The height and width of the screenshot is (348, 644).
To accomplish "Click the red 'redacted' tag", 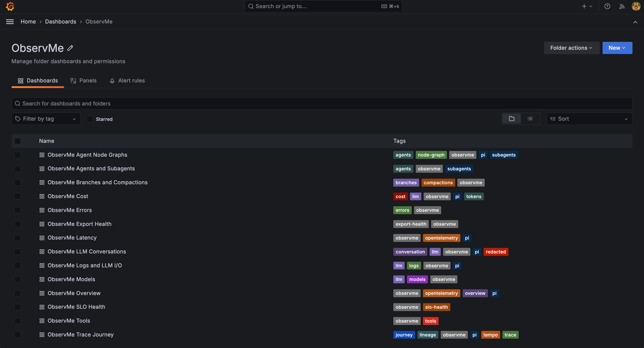I will pyautogui.click(x=496, y=252).
